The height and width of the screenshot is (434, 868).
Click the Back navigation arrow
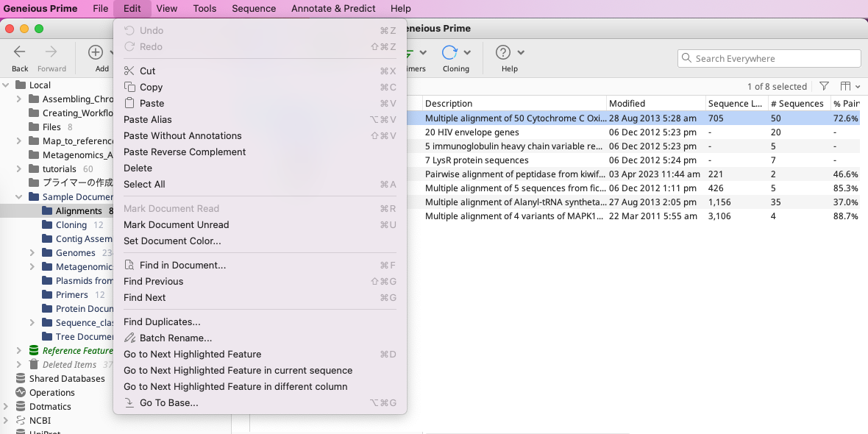pyautogui.click(x=20, y=52)
